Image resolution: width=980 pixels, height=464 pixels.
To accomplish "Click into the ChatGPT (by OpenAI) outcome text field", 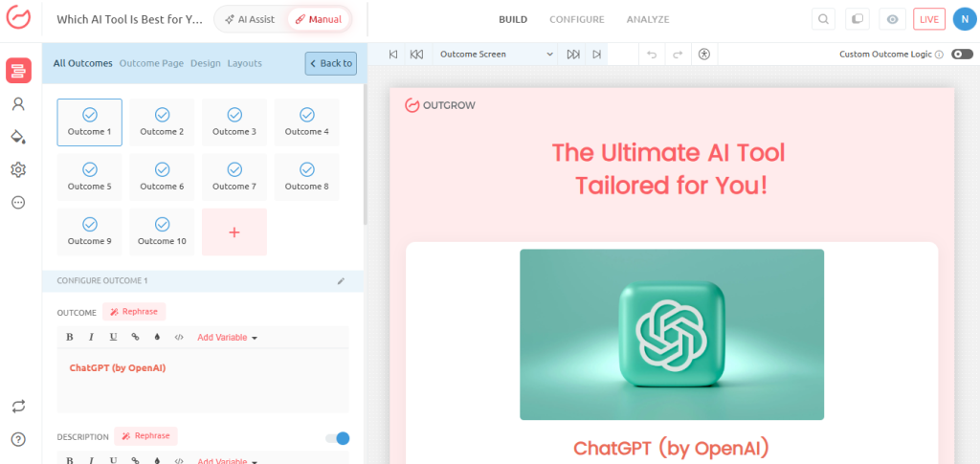I will point(203,381).
